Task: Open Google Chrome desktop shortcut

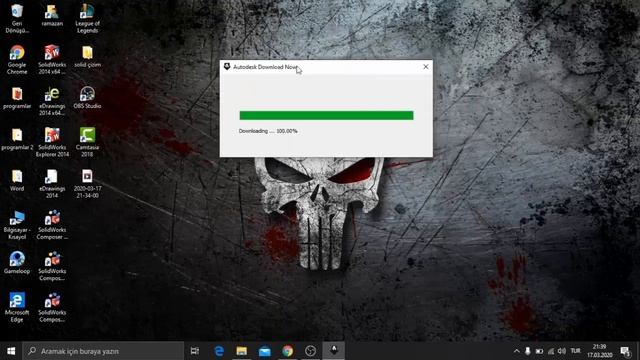Action: point(17,59)
